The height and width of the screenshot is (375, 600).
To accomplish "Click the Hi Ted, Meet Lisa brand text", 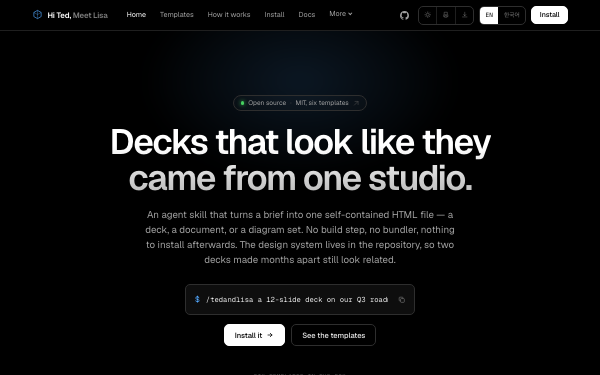I will coord(78,15).
